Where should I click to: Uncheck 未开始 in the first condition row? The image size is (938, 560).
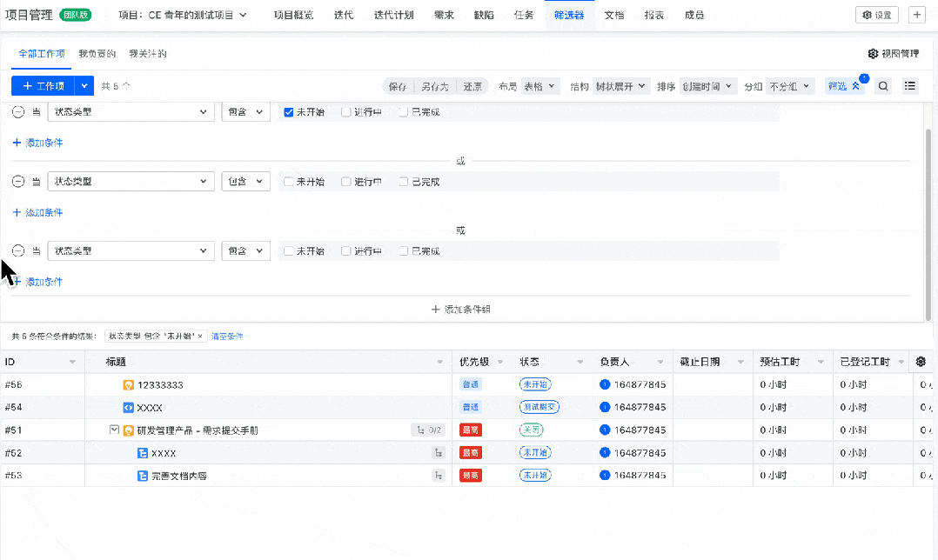(289, 112)
